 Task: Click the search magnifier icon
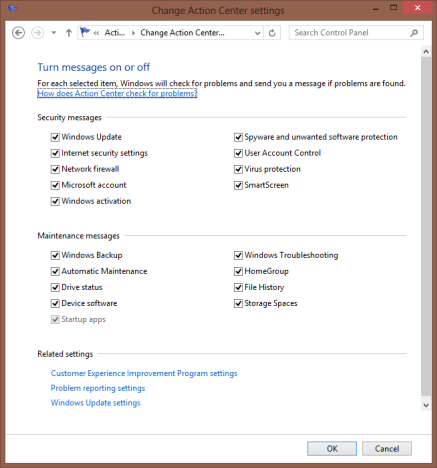(414, 33)
